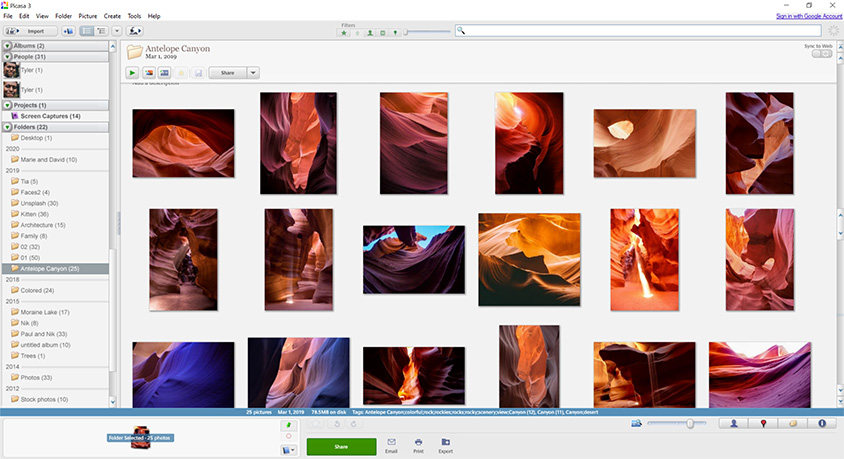
Task: Collapse the Albums (2) section
Action: 8,46
